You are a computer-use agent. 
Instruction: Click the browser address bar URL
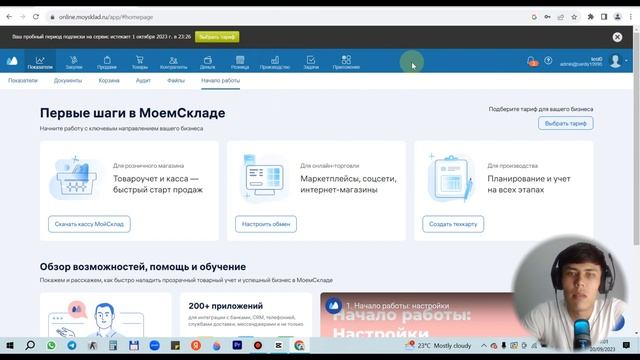click(106, 17)
